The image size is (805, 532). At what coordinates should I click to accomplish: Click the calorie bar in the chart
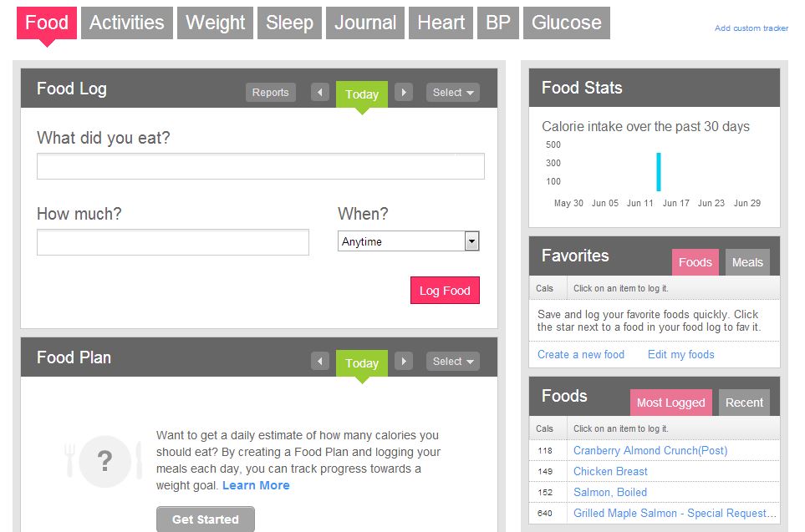[659, 172]
